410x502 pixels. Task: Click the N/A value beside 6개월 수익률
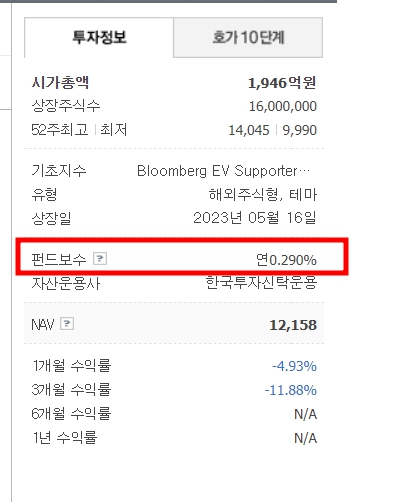click(x=305, y=414)
